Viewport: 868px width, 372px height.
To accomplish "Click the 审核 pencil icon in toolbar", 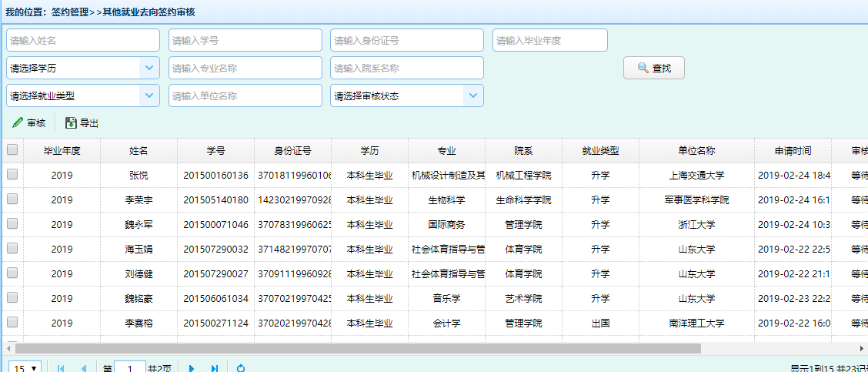I will (18, 123).
